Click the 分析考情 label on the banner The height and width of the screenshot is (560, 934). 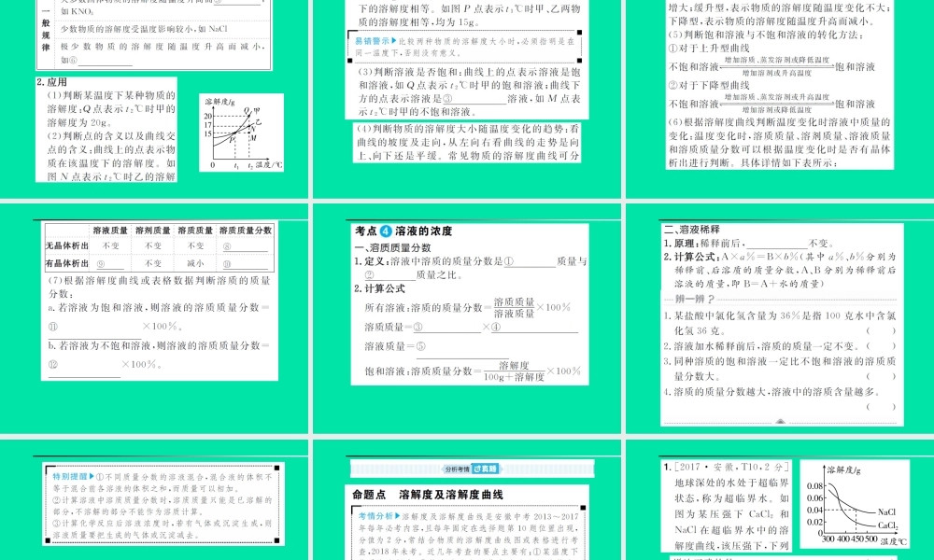(457, 469)
